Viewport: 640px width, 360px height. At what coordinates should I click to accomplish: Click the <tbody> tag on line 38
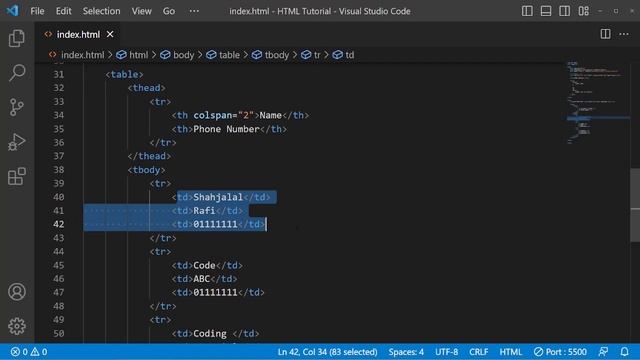coord(147,170)
